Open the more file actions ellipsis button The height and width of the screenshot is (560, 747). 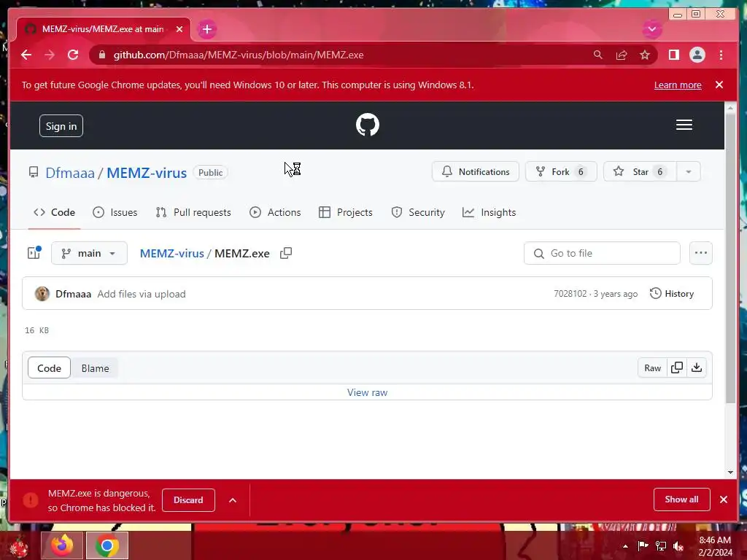701,253
